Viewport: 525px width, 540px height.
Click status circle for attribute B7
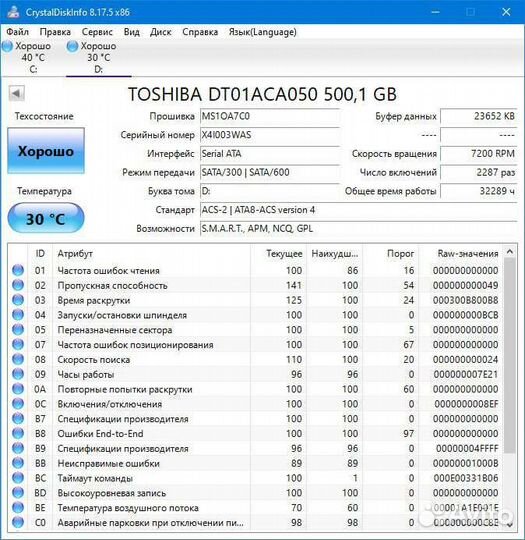18,418
